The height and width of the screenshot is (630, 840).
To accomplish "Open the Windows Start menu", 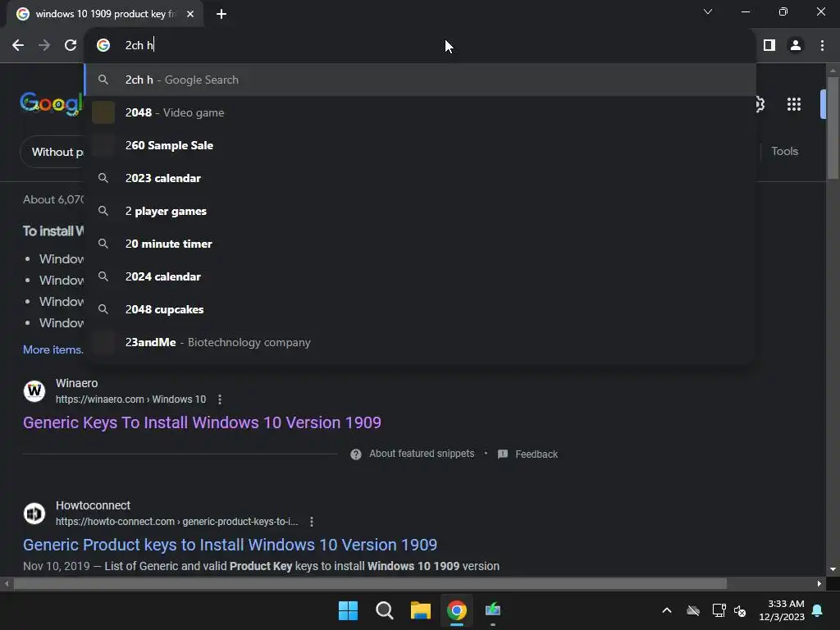I will click(x=348, y=610).
